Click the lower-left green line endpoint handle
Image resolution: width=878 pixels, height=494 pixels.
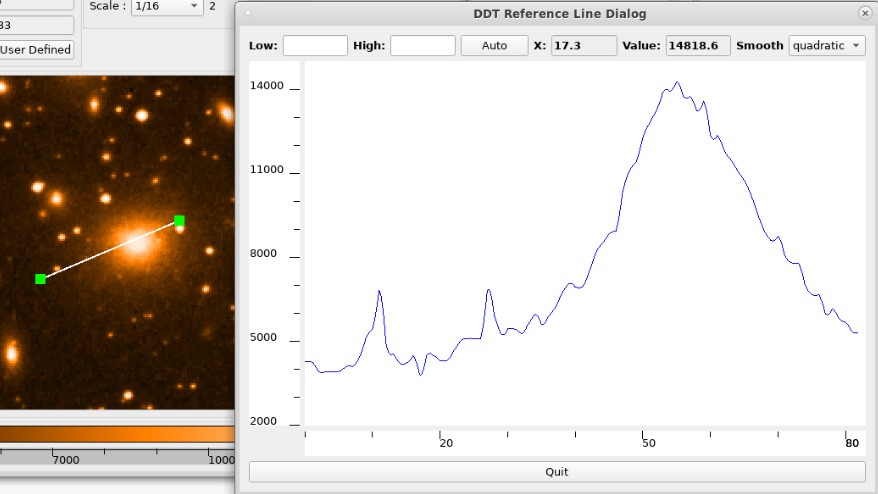coord(40,278)
